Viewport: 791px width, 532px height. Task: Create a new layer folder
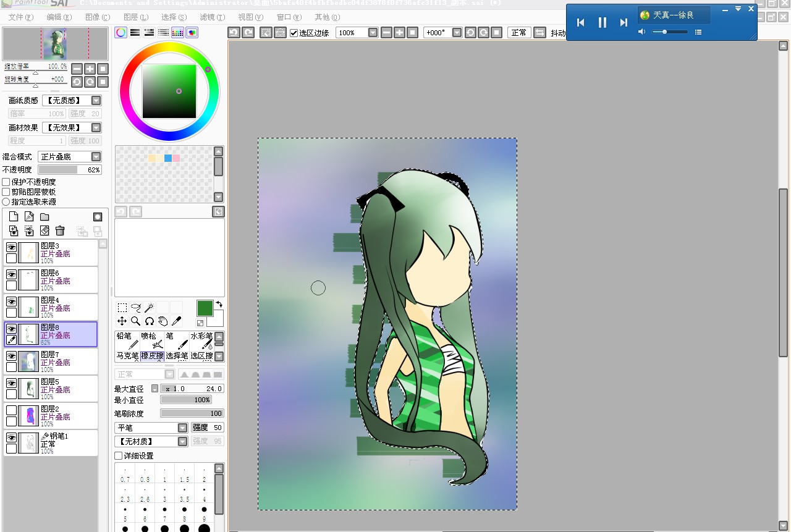44,217
